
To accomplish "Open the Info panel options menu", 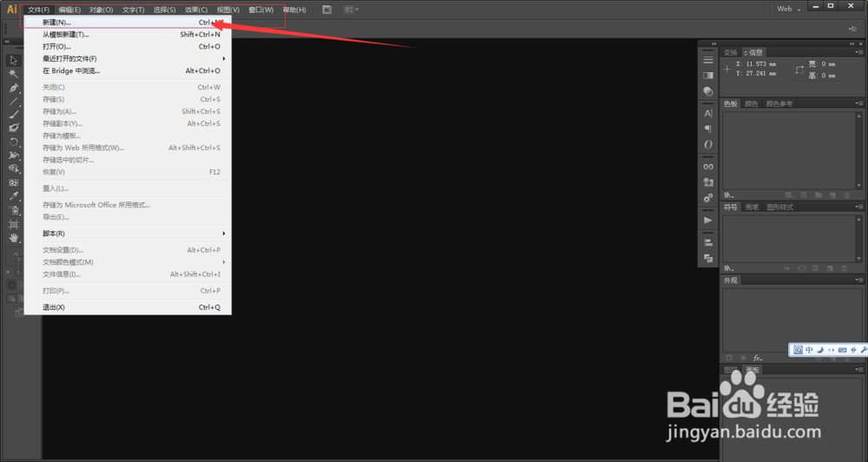I will 858,52.
